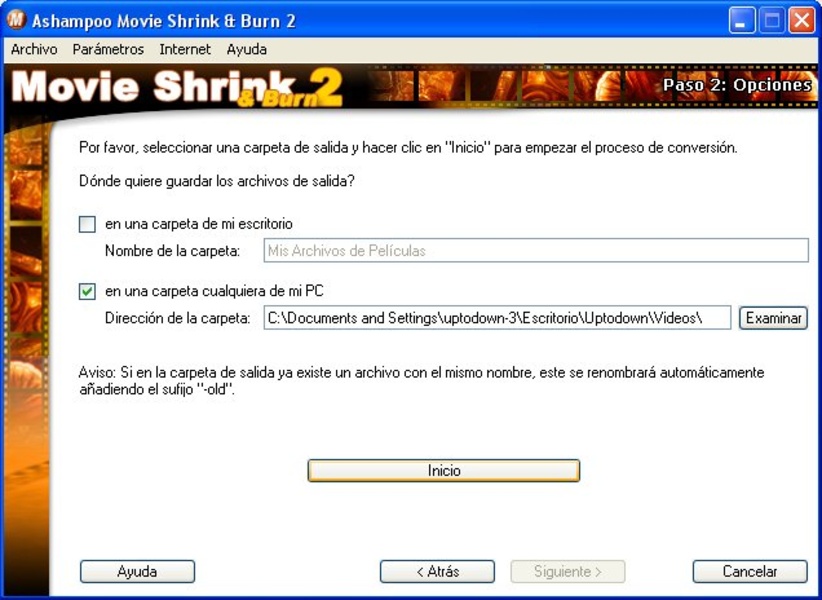822x600 pixels.
Task: Click Inicio to start conversion
Action: [x=444, y=471]
